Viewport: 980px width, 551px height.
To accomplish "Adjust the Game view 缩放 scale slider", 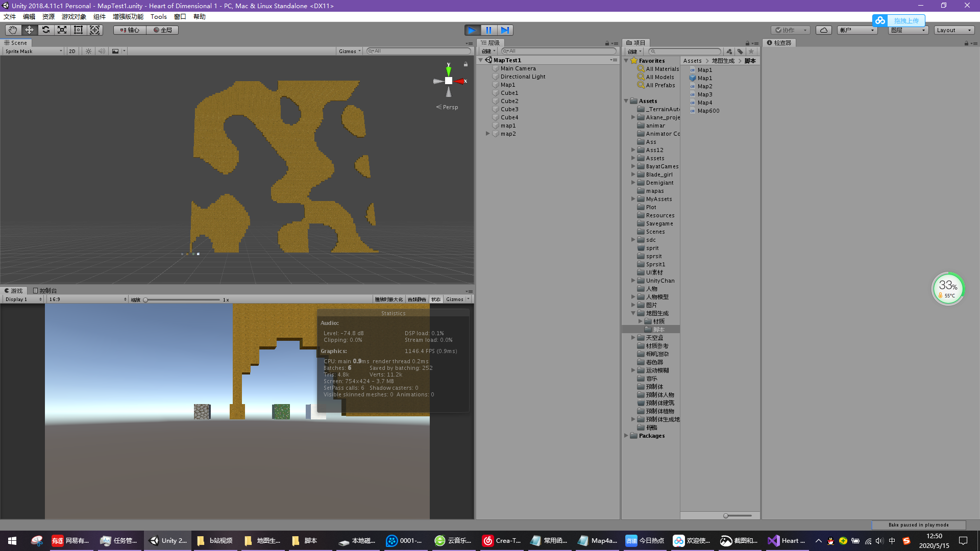I will pos(146,300).
